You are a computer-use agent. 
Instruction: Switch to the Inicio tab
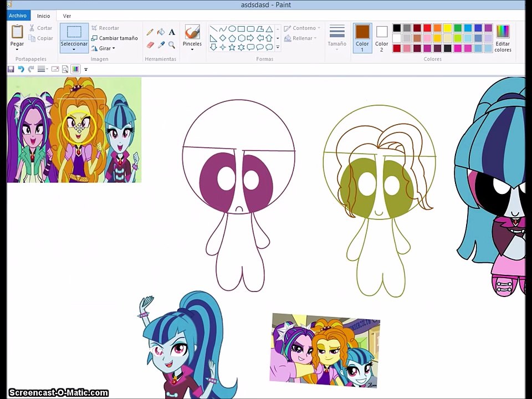(43, 16)
